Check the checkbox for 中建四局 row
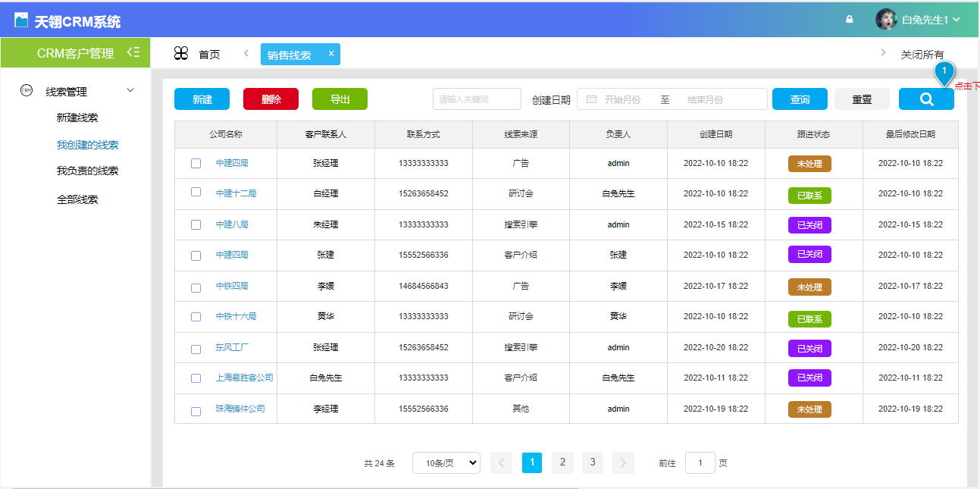980x489 pixels. [196, 163]
